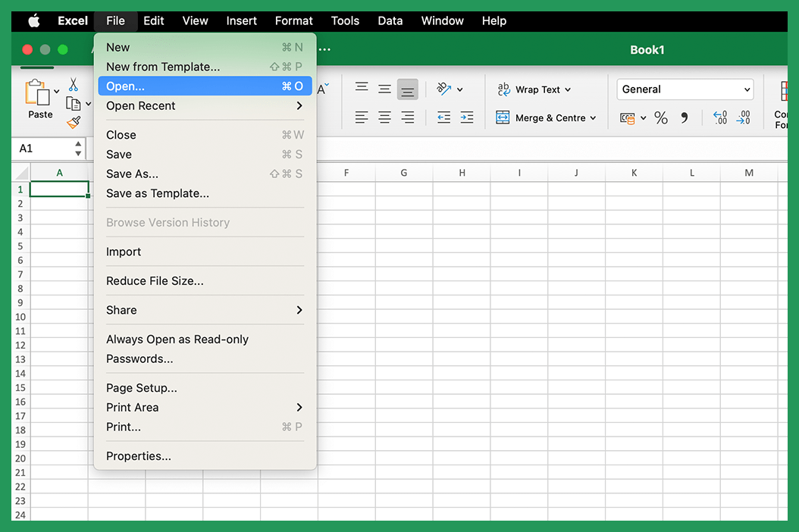Click the Paste clipboard icon

39,92
